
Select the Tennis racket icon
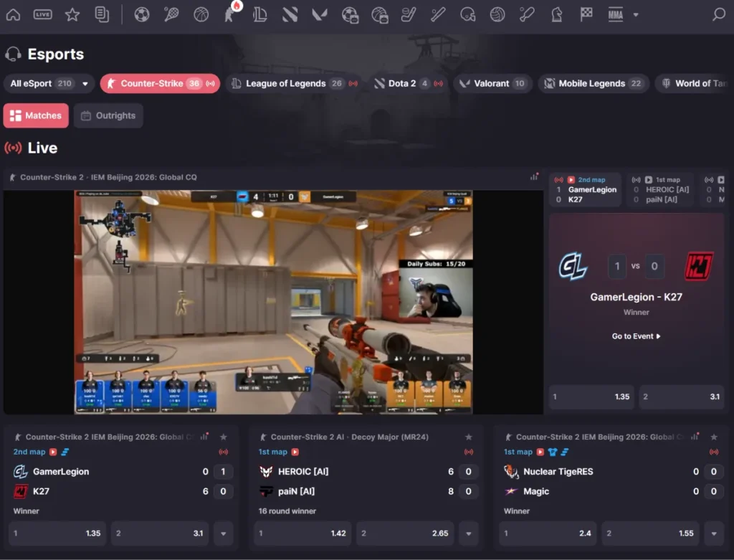(x=171, y=14)
